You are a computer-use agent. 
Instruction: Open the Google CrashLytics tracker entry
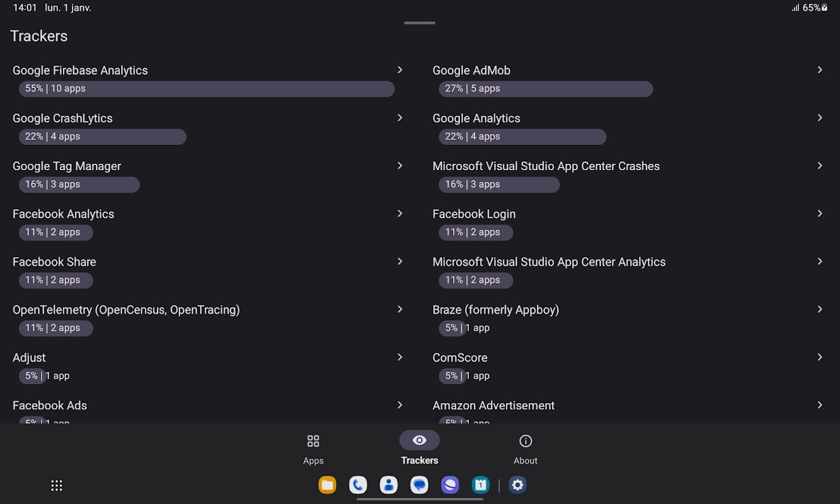pos(62,118)
